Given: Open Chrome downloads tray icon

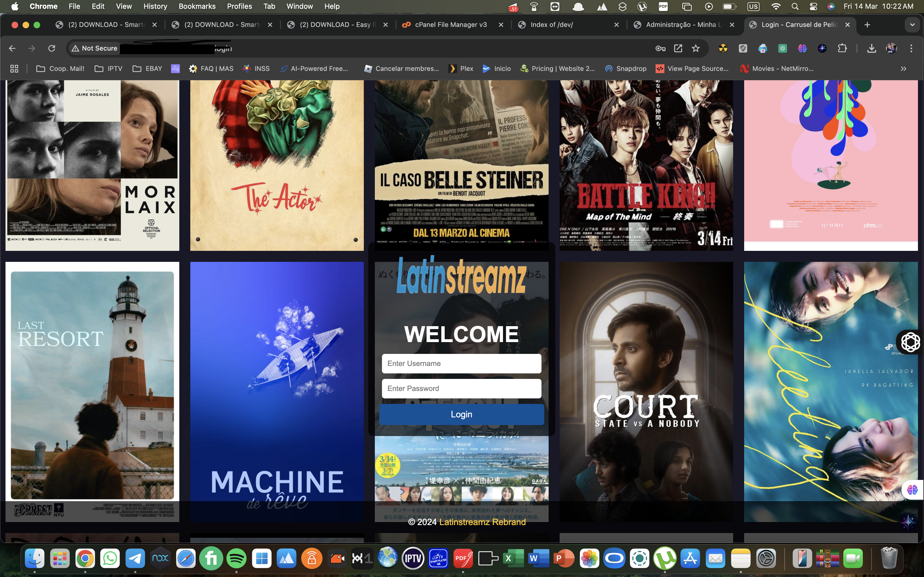Looking at the screenshot, I should [871, 48].
